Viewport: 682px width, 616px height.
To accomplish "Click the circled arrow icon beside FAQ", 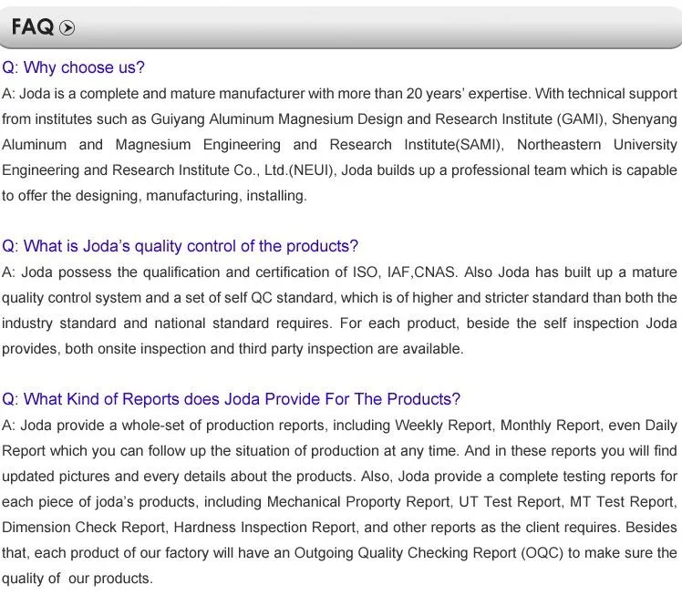I will [67, 28].
